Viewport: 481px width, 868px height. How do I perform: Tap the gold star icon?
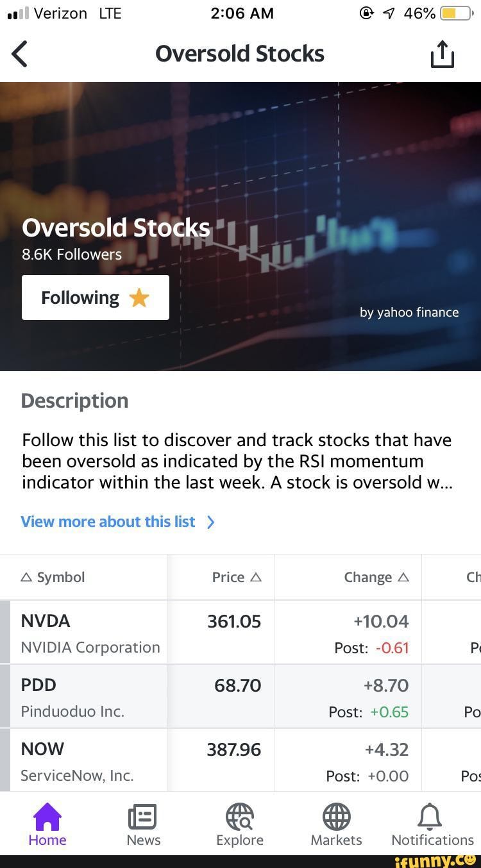click(139, 297)
